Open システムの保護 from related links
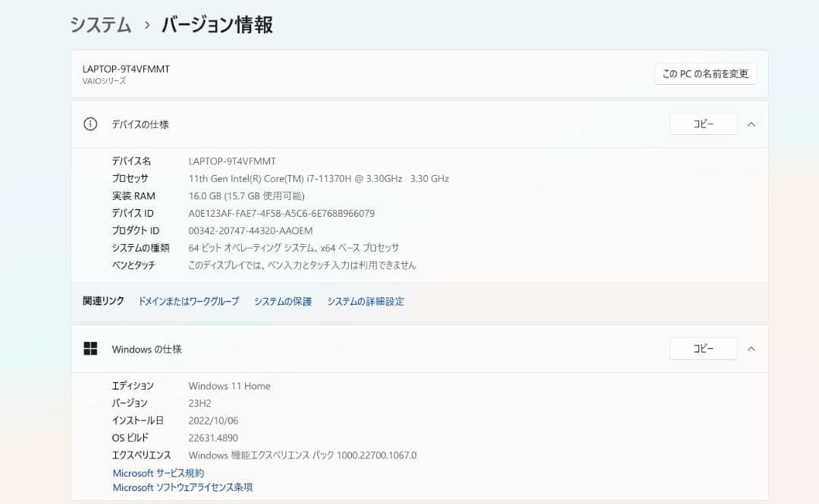The image size is (819, 504). 282,301
